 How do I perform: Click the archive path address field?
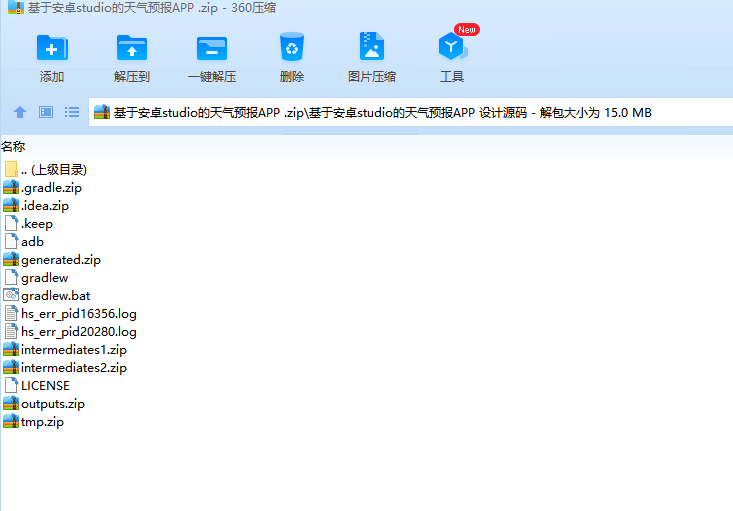pos(411,112)
